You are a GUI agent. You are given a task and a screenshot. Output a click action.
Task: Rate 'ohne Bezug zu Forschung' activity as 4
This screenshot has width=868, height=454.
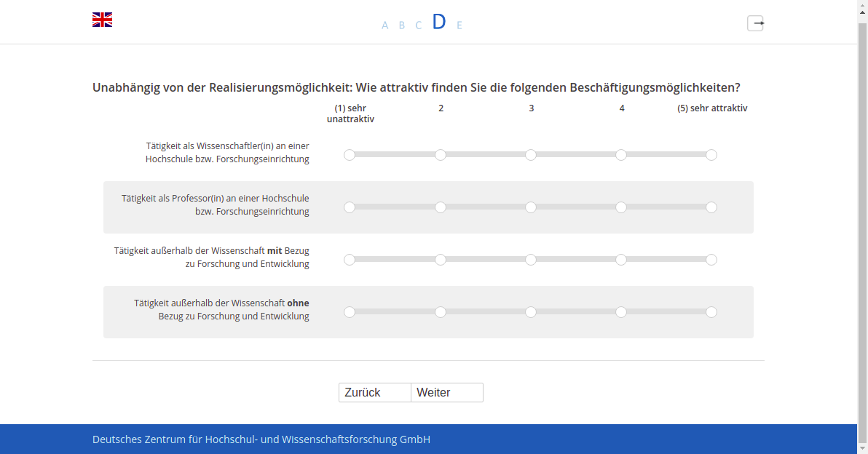coord(621,312)
